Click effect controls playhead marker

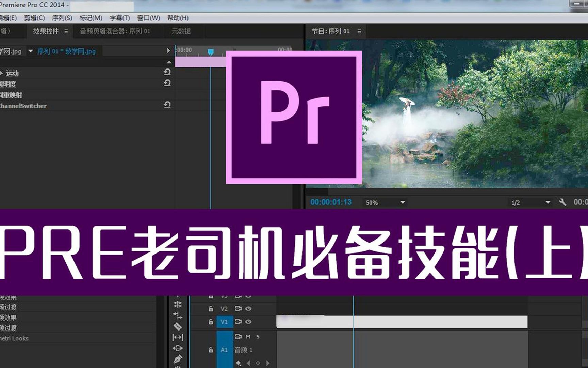point(211,52)
